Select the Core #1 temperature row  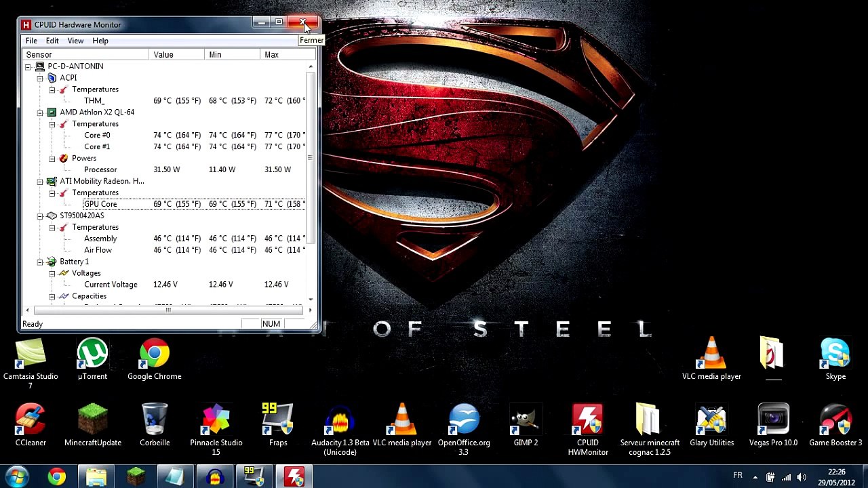click(x=165, y=147)
